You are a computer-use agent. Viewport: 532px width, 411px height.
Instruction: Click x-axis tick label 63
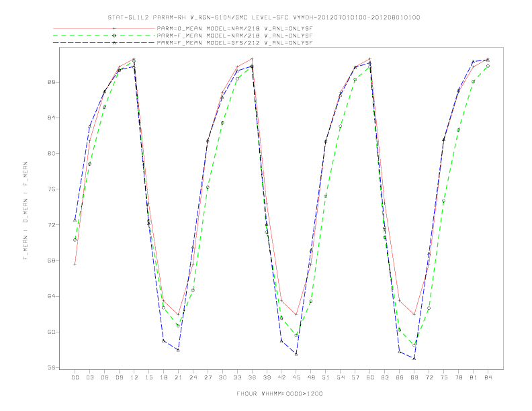coord(385,377)
